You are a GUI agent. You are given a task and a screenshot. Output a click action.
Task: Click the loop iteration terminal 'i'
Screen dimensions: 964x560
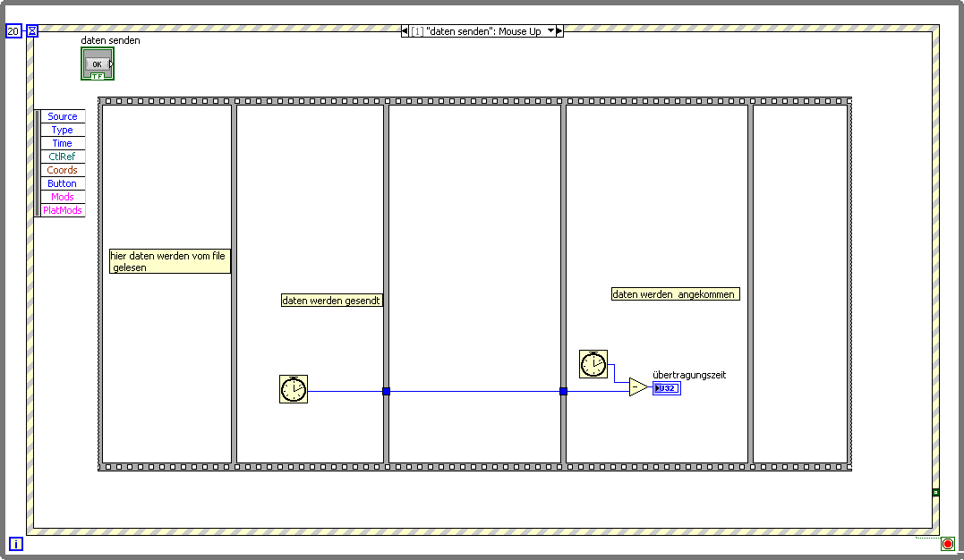click(16, 544)
